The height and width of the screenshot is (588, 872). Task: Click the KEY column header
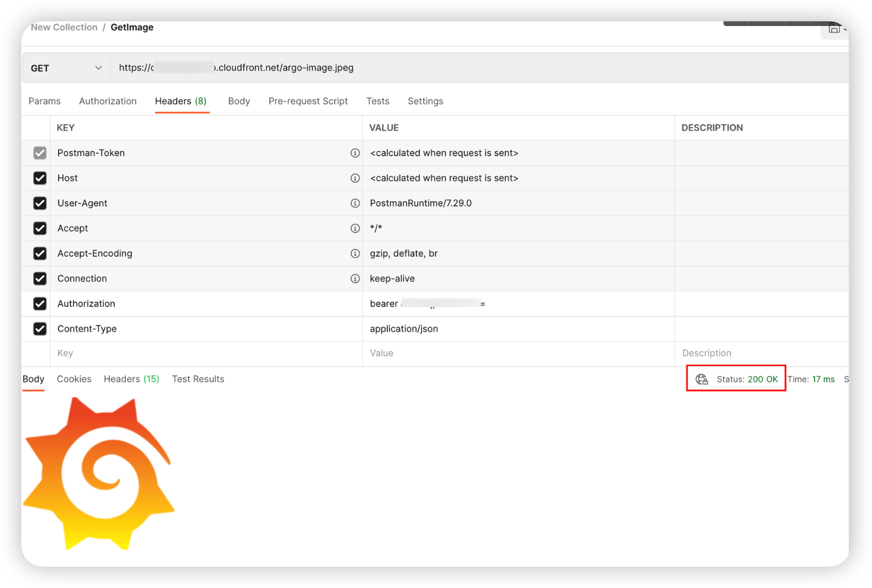pyautogui.click(x=66, y=128)
